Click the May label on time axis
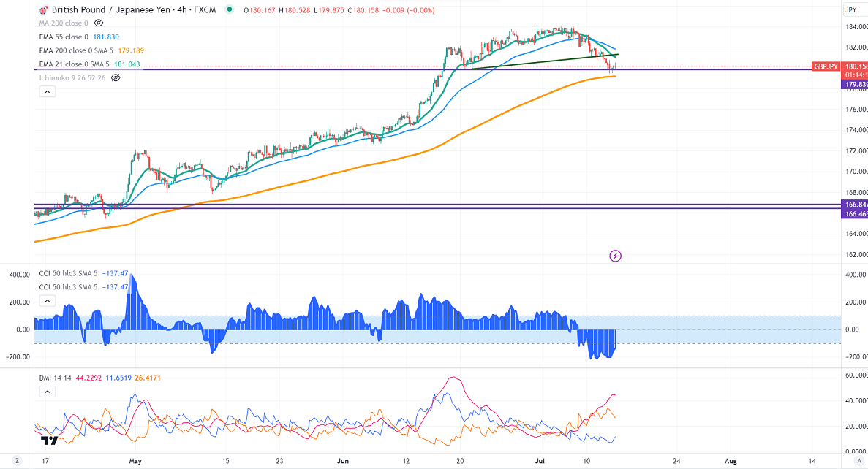This screenshot has width=868, height=469. 135,461
